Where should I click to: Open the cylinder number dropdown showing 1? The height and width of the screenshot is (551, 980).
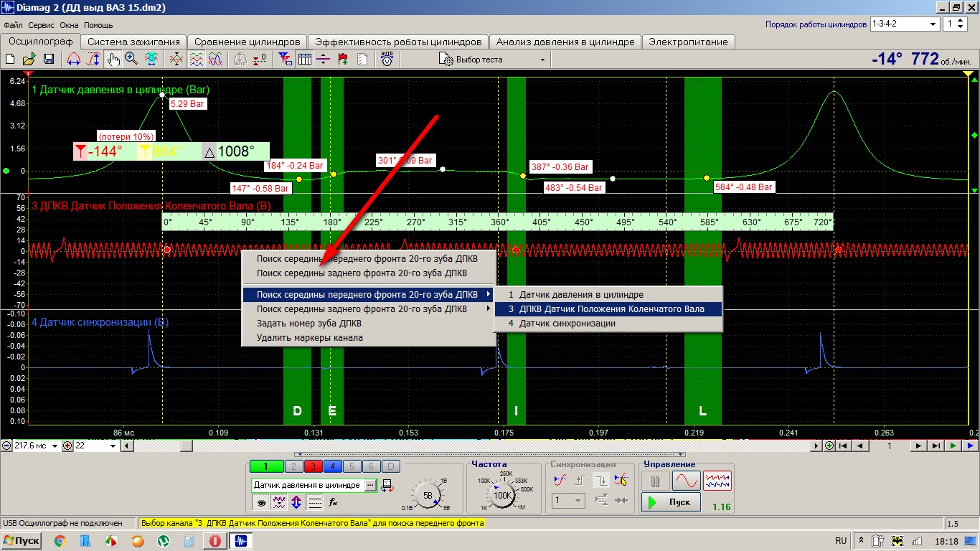(x=955, y=24)
